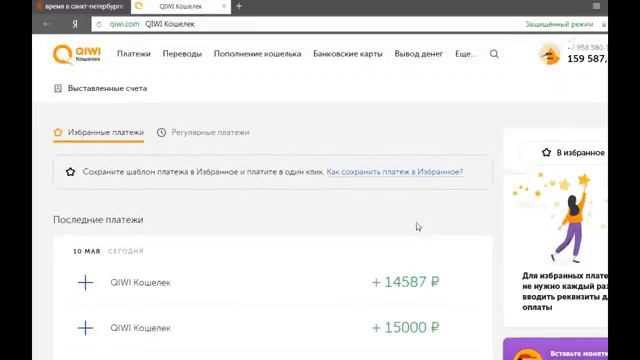Click the Защищённый режим indicator
Image resolution: width=640 pixels, height=360 pixels.
(559, 24)
